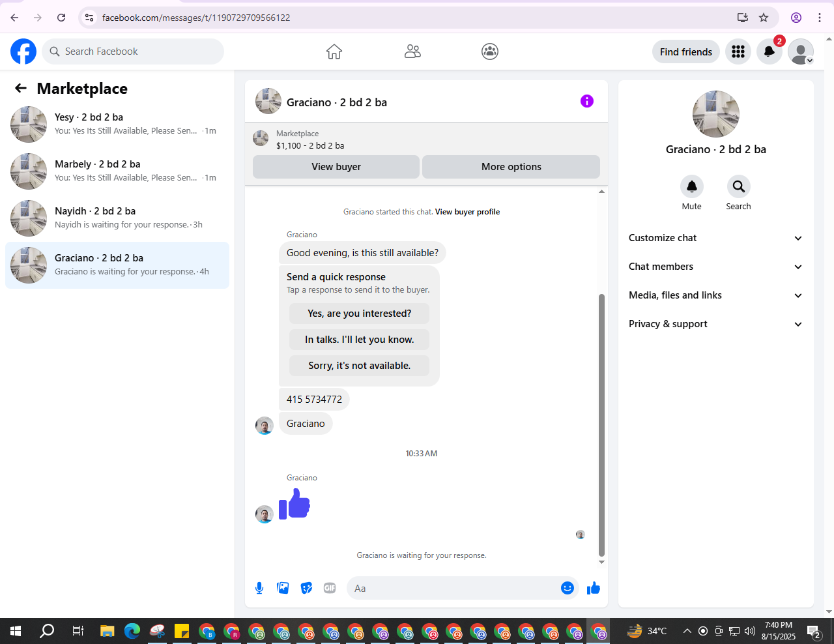834x644 pixels.
Task: Send a voice clip with microphone icon
Action: [x=259, y=588]
